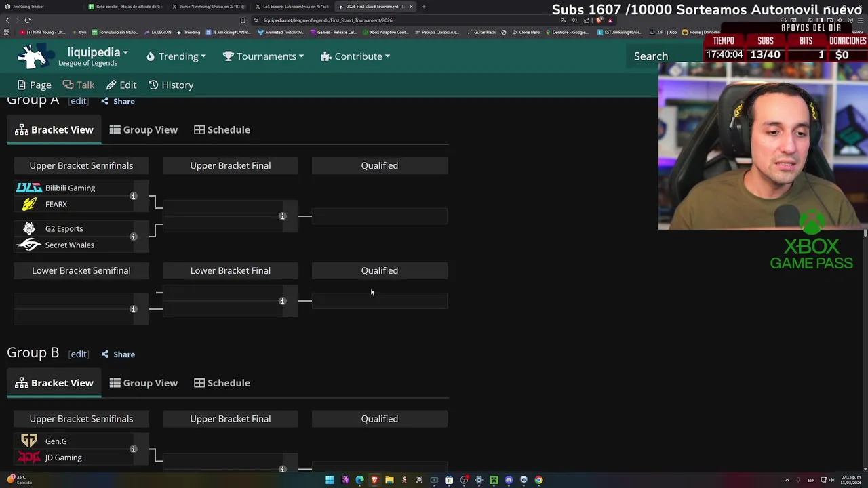Open Brave browser from taskbar

point(374,480)
